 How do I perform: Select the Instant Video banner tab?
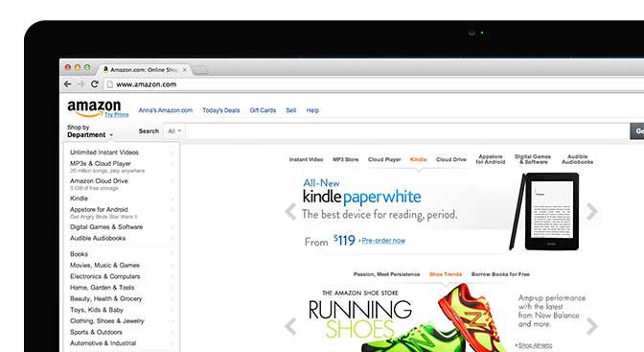(306, 159)
